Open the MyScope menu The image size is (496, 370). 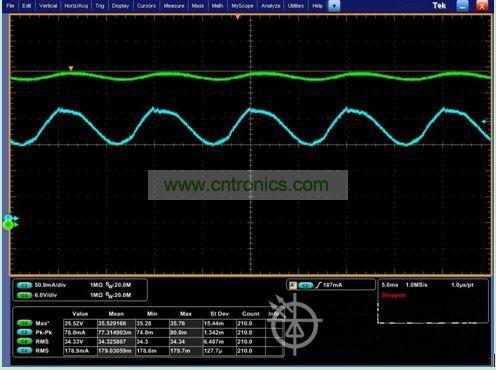(x=242, y=6)
